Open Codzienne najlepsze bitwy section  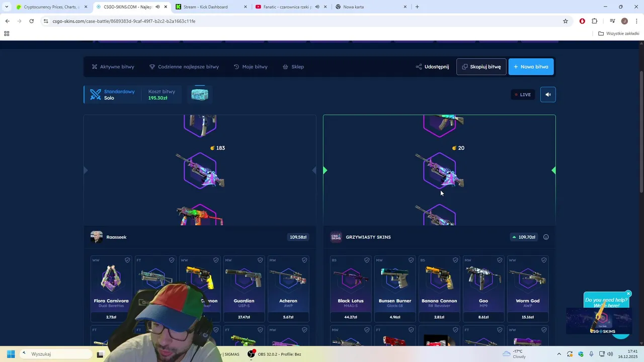(184, 66)
